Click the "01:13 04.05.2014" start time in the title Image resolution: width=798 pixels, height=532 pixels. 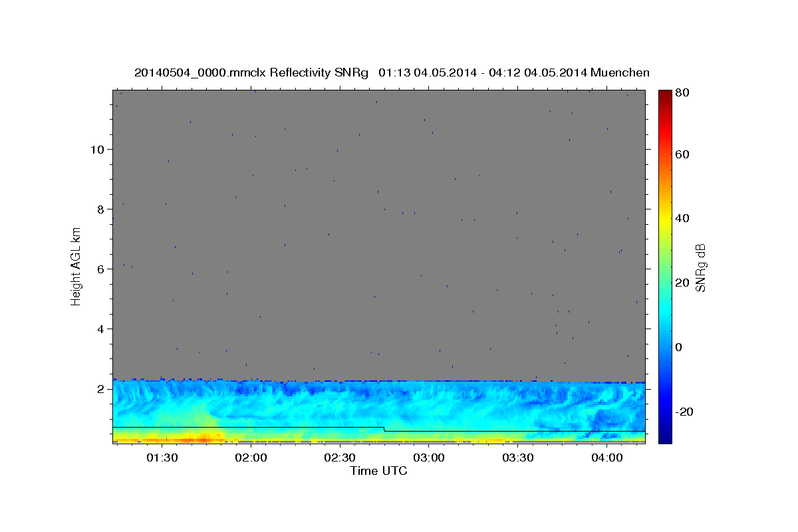tap(427, 72)
